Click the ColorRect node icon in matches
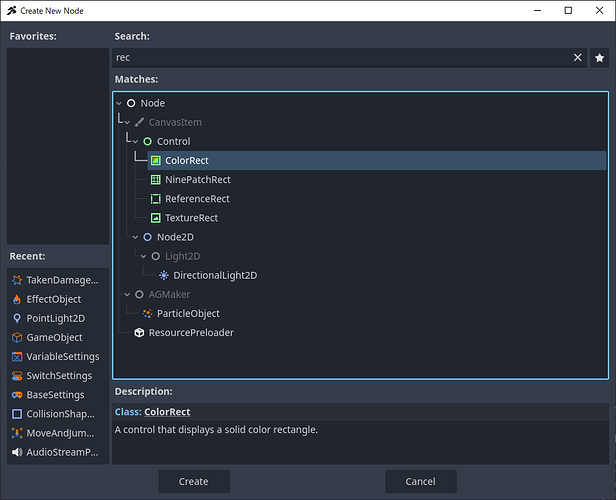 pos(155,161)
